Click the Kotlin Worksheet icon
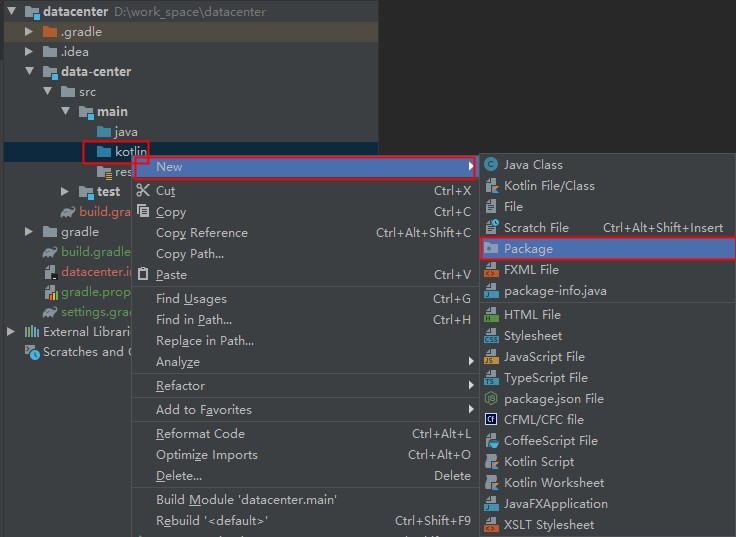 tap(491, 483)
